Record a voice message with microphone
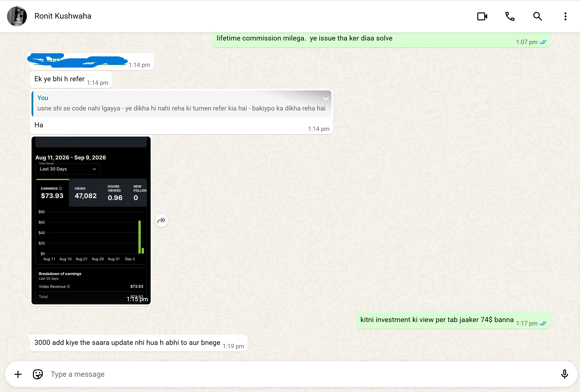This screenshot has width=580, height=392. (x=565, y=374)
